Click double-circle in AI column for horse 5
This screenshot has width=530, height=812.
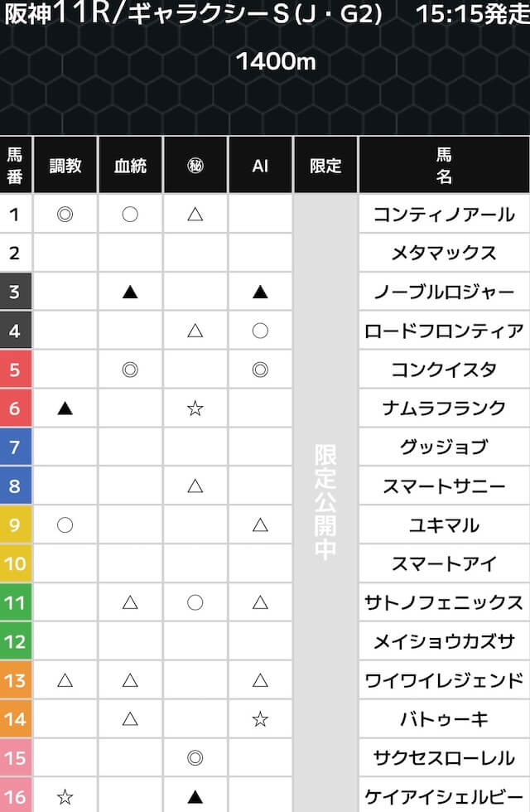coord(260,369)
